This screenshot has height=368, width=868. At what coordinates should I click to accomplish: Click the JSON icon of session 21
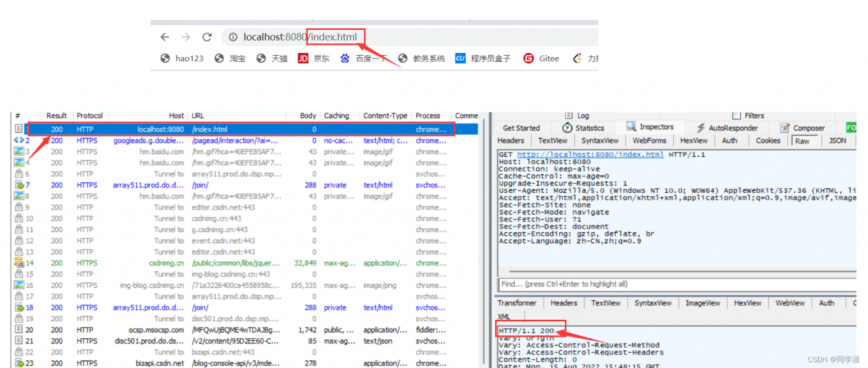[19, 341]
